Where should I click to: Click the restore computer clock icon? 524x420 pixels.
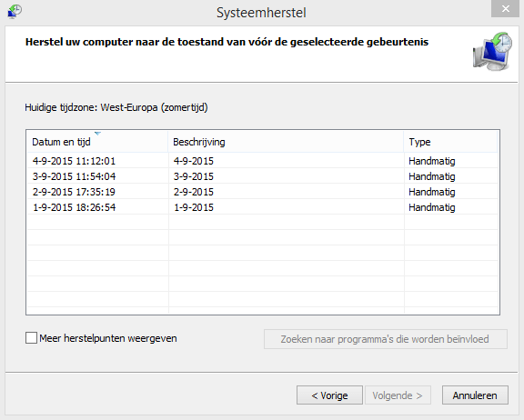[492, 51]
